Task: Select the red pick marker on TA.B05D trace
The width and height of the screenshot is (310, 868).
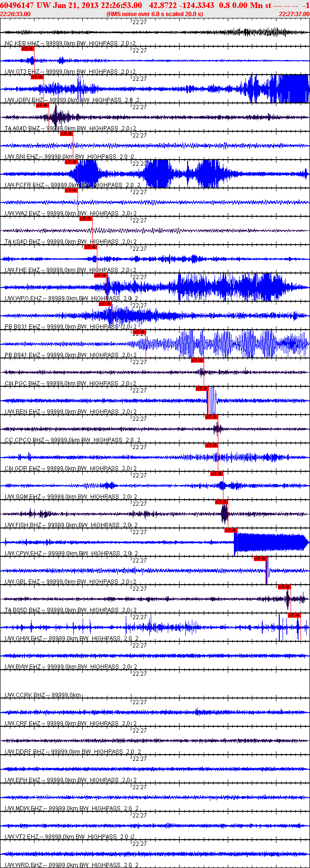Action: coord(284,587)
